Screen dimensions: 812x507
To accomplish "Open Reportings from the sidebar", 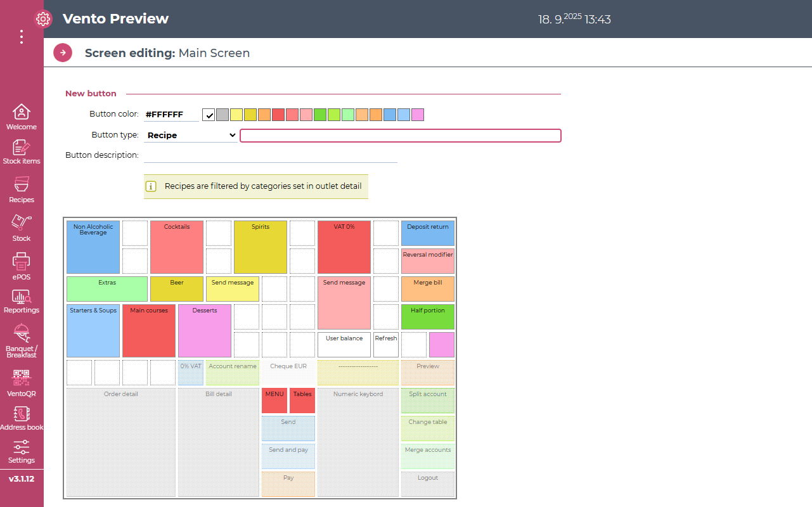I will [x=22, y=301].
